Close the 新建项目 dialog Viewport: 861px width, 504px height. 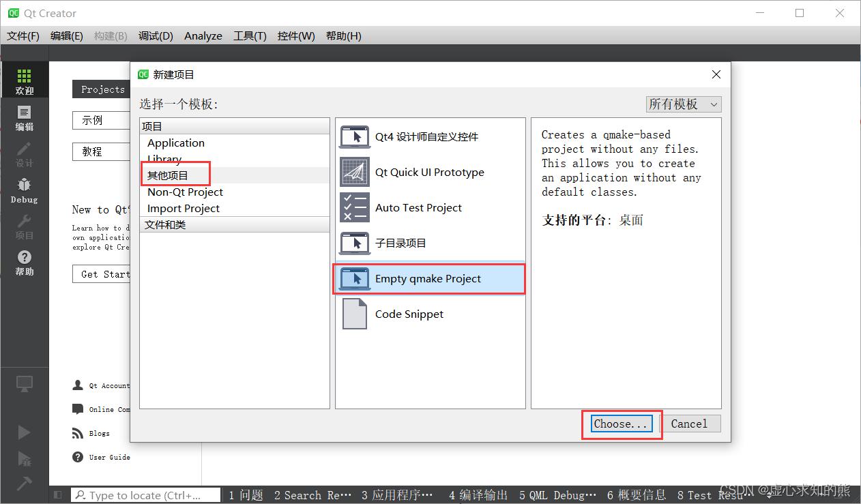pos(716,74)
